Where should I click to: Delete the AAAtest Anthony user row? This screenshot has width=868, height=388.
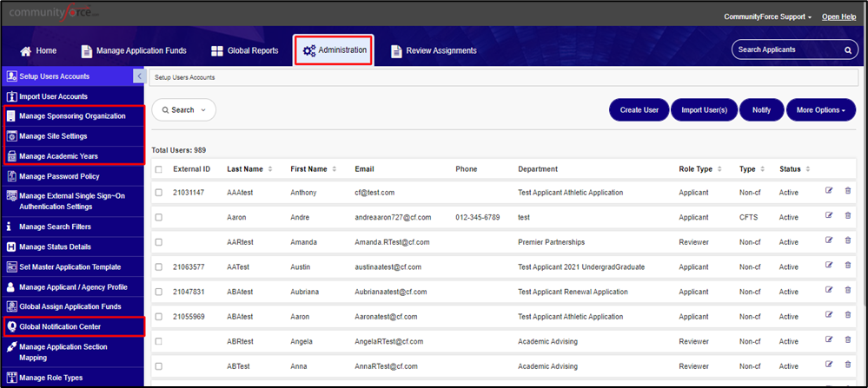tap(847, 190)
